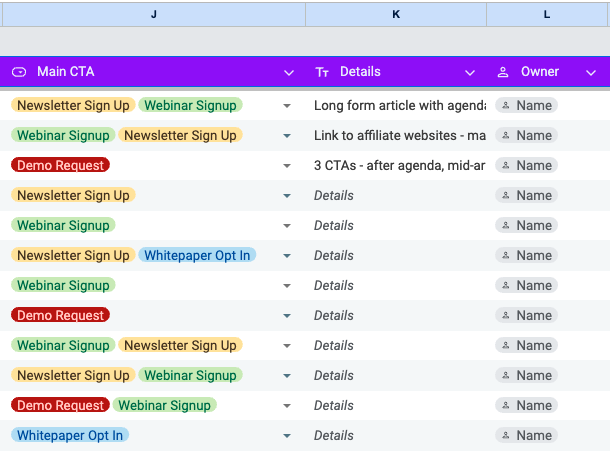Click Name owner chip in 'Long form article' row

(x=527, y=105)
